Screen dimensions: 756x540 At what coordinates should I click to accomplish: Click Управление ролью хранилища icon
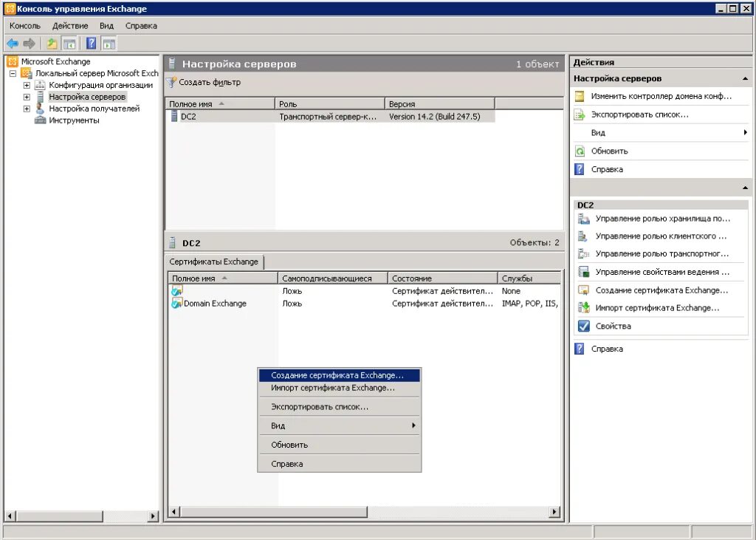(584, 219)
